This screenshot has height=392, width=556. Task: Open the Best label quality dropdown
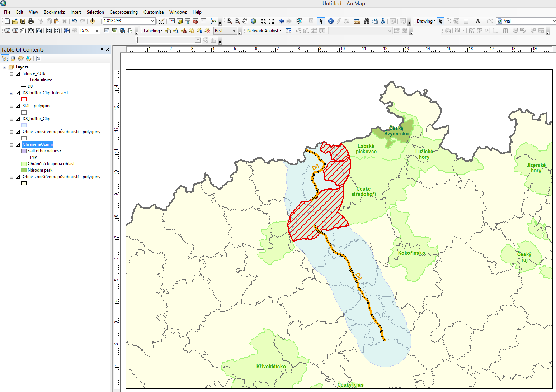tap(234, 31)
